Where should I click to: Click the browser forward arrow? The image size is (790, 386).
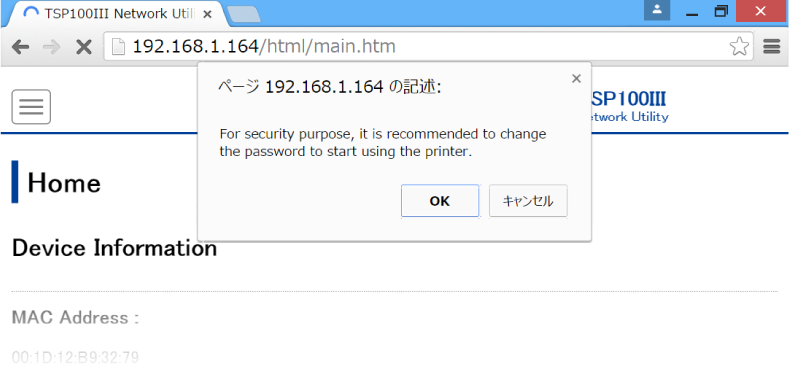point(51,47)
